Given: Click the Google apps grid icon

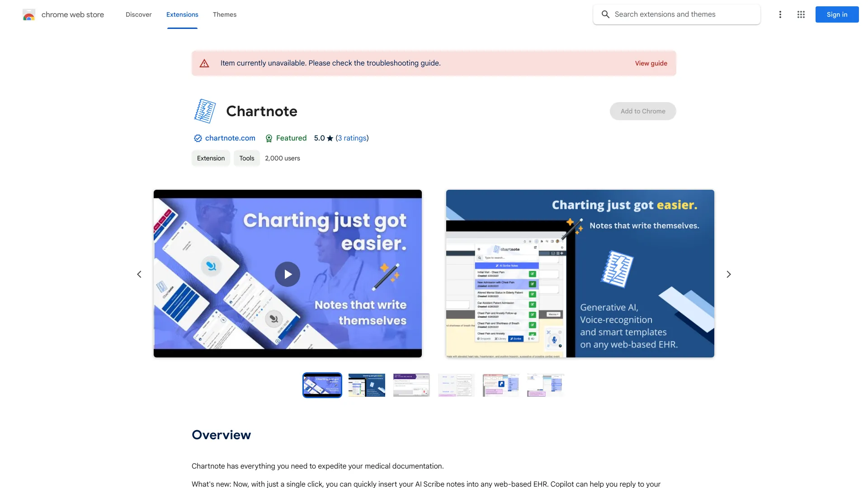Looking at the screenshot, I should point(801,14).
